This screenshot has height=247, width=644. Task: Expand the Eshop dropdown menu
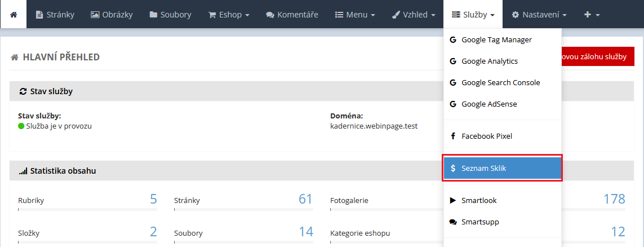pos(228,14)
